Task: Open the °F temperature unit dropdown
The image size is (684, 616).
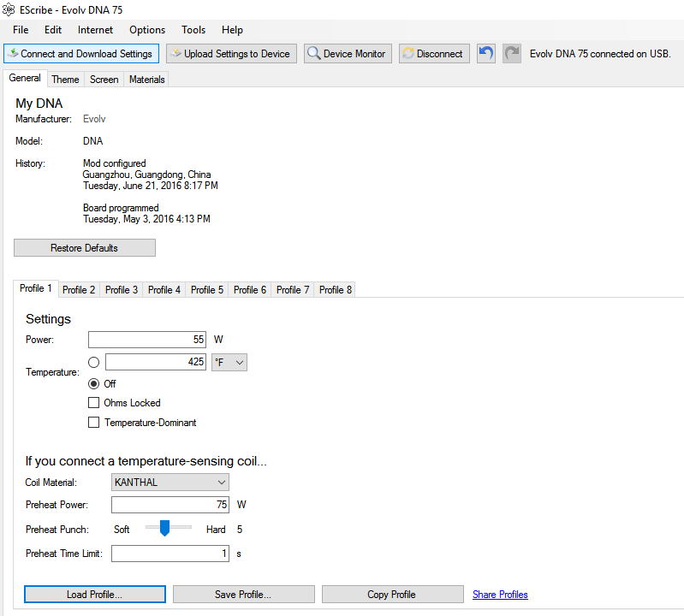Action: 229,363
